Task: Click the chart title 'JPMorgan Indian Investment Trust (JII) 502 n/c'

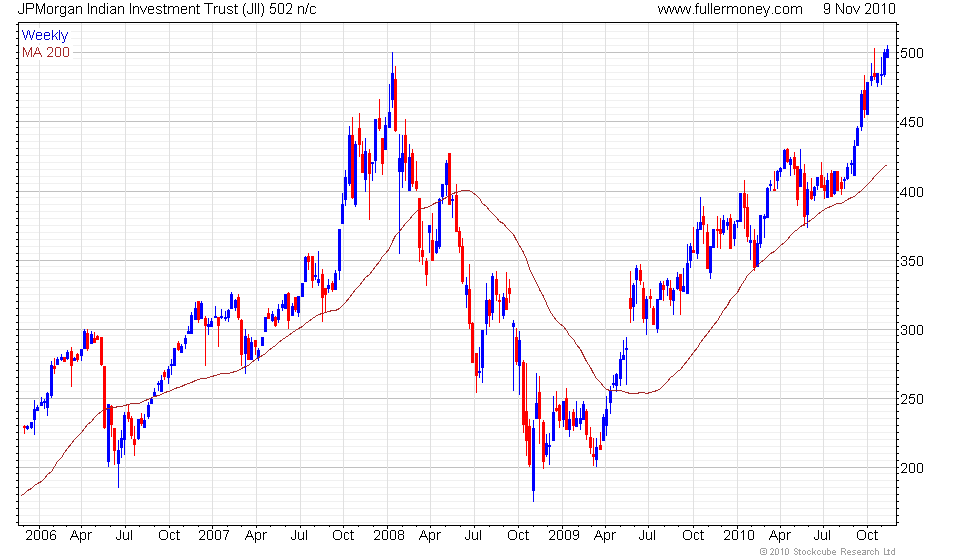Action: point(166,9)
